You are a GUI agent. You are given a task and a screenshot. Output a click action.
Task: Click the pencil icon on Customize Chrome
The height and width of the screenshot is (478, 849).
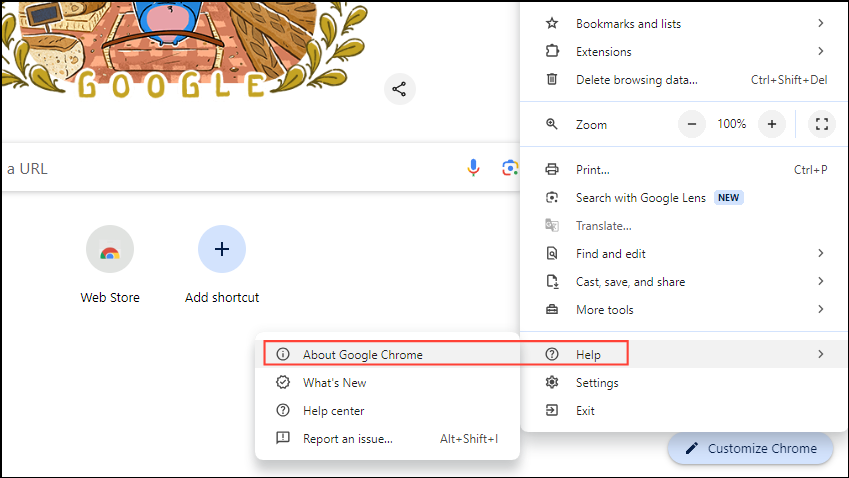[x=691, y=448]
